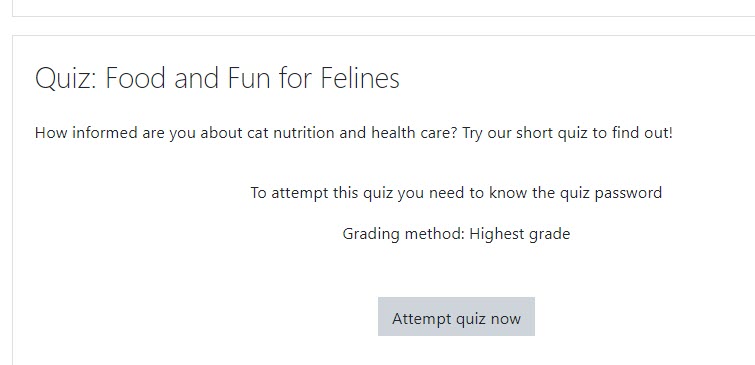The width and height of the screenshot is (755, 365).
Task: Click the Highest grade value text
Action: (x=520, y=234)
